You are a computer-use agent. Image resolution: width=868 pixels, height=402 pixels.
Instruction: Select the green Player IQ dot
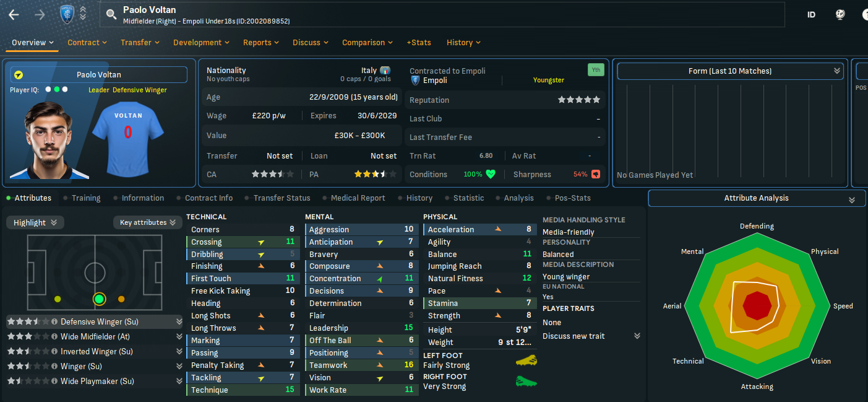point(56,90)
